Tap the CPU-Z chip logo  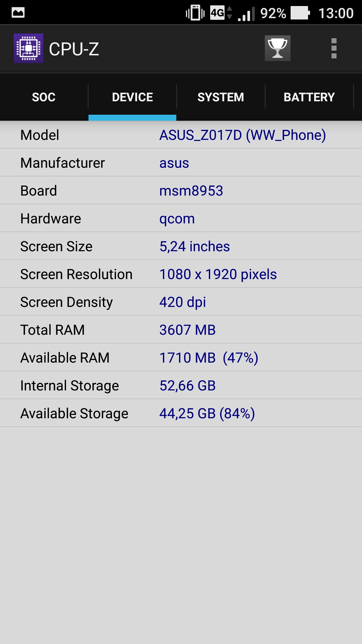click(28, 48)
